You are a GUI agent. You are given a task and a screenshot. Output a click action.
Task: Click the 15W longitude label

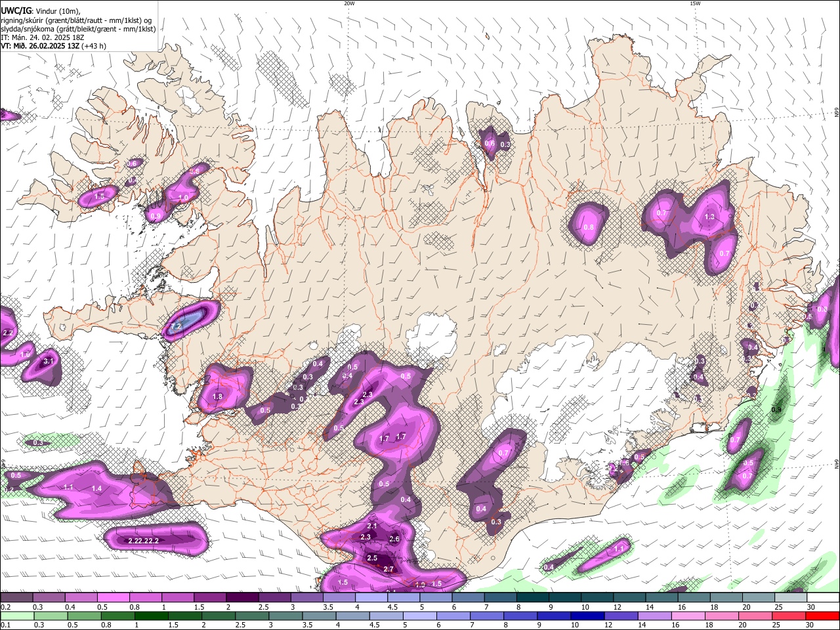[695, 3]
